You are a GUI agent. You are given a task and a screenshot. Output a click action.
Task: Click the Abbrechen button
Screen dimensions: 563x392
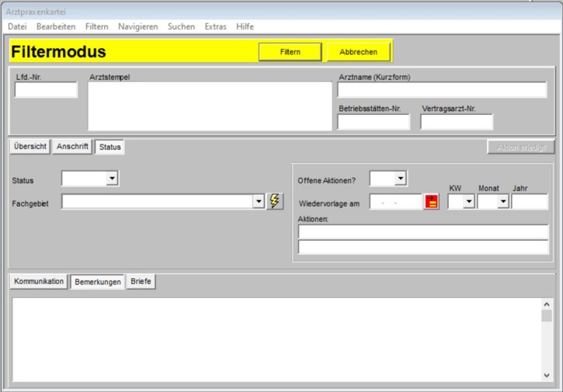tap(358, 52)
